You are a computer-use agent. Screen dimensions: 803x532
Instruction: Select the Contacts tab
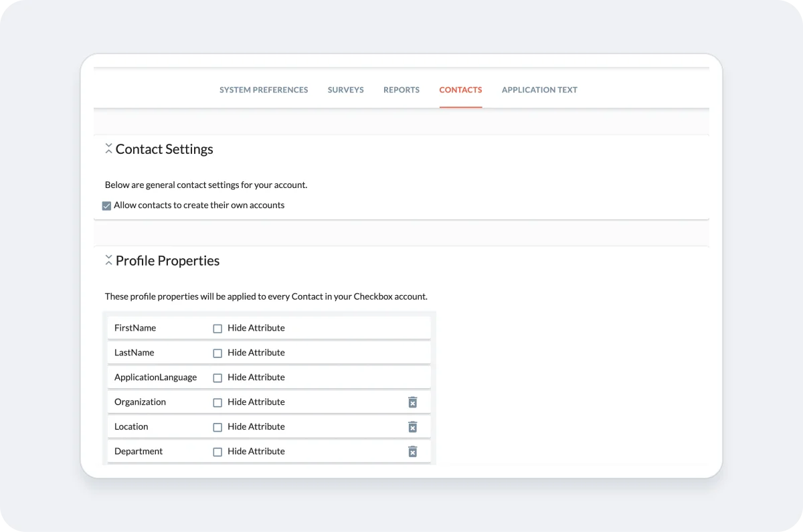(x=460, y=90)
